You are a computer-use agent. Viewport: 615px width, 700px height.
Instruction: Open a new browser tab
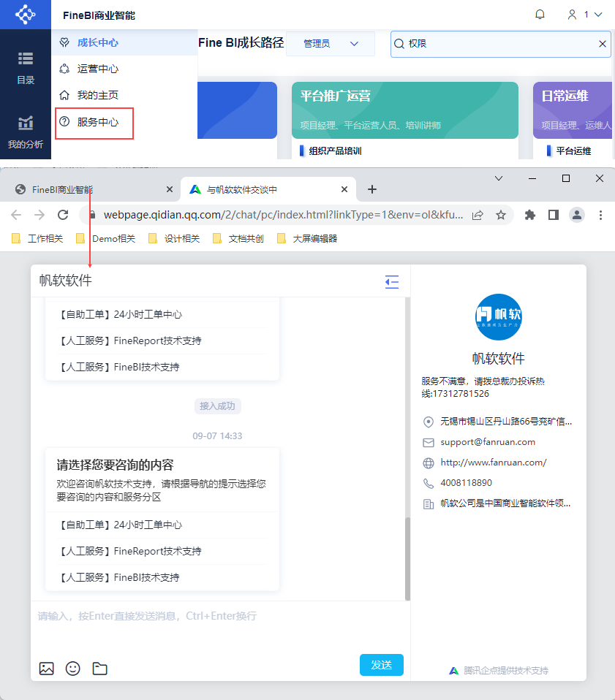point(372,190)
